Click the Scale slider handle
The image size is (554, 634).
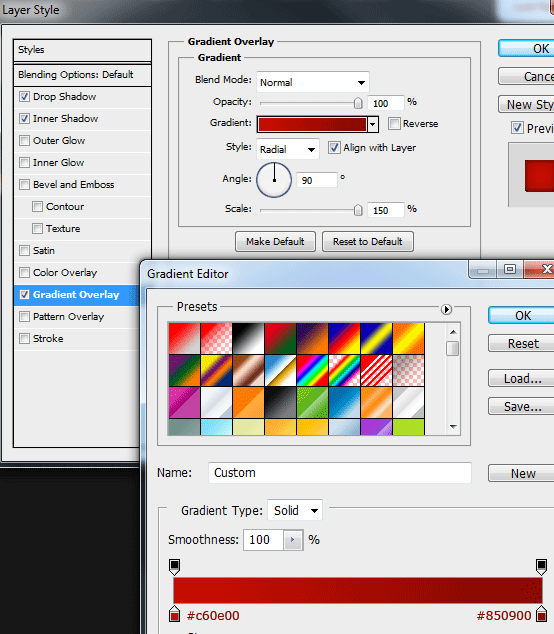pos(358,210)
